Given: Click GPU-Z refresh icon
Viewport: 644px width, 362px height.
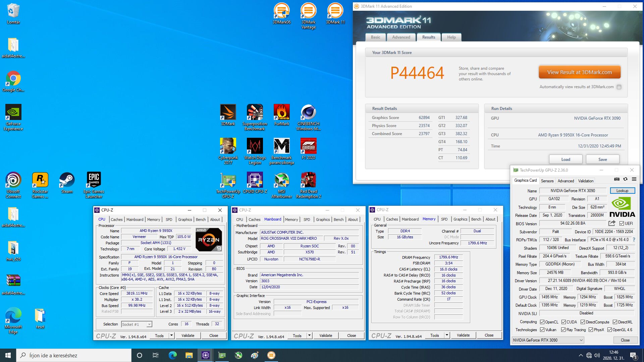Looking at the screenshot, I should (625, 179).
